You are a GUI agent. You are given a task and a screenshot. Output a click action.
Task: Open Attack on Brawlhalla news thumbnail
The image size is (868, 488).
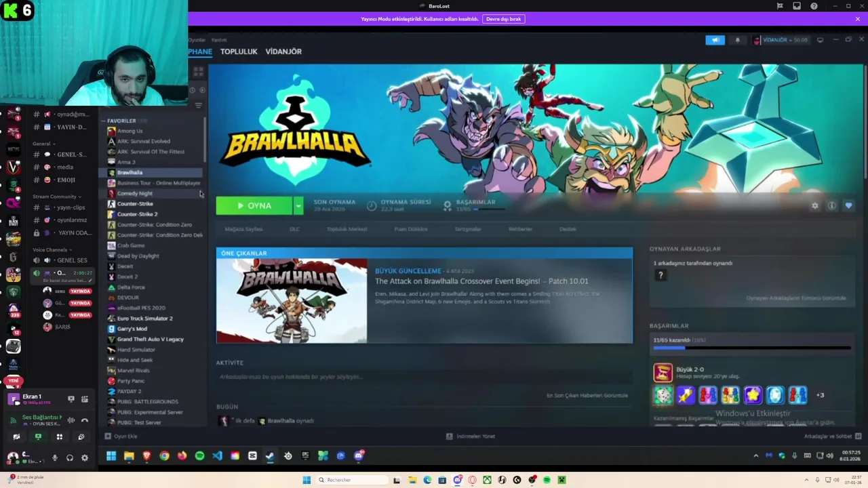(292, 300)
